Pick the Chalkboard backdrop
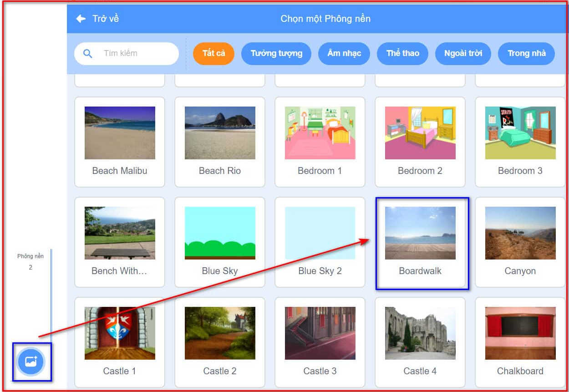Image resolution: width=569 pixels, height=392 pixels. [520, 334]
